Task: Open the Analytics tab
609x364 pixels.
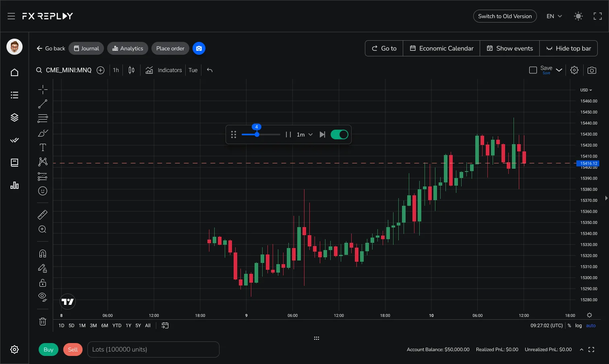Action: (128, 48)
